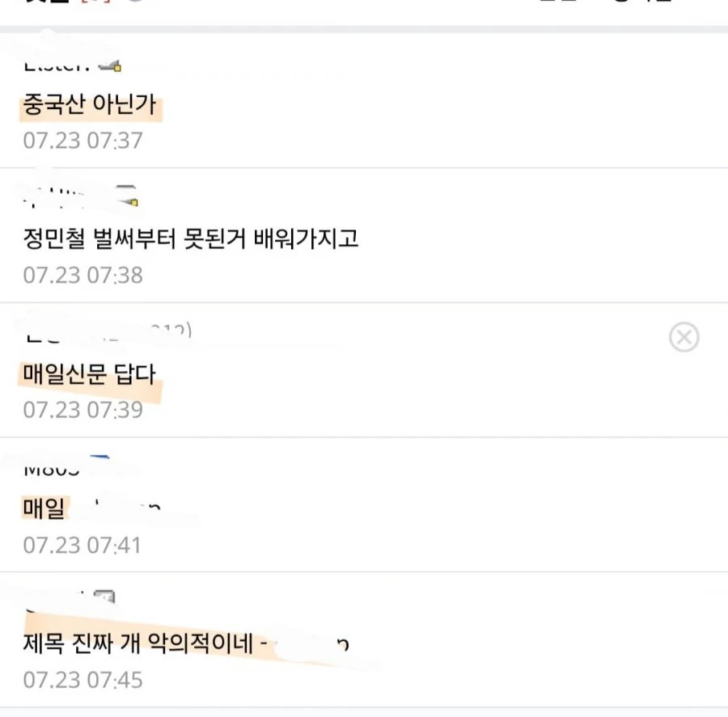Click the timestamp 07.23 07:37

pyautogui.click(x=83, y=140)
